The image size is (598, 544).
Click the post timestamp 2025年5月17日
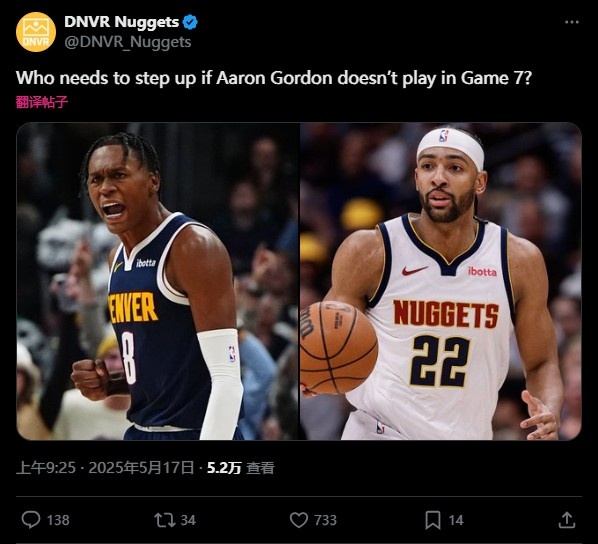(x=141, y=468)
